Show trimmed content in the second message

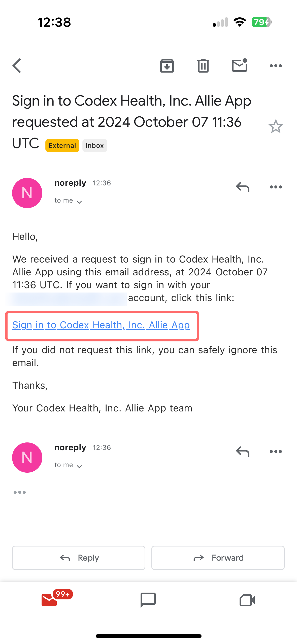pyautogui.click(x=20, y=492)
